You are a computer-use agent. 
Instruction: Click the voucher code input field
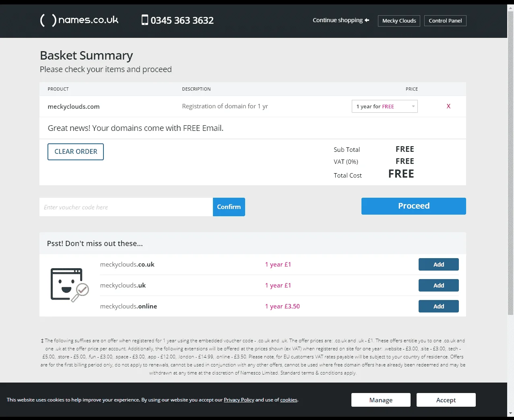pos(126,207)
